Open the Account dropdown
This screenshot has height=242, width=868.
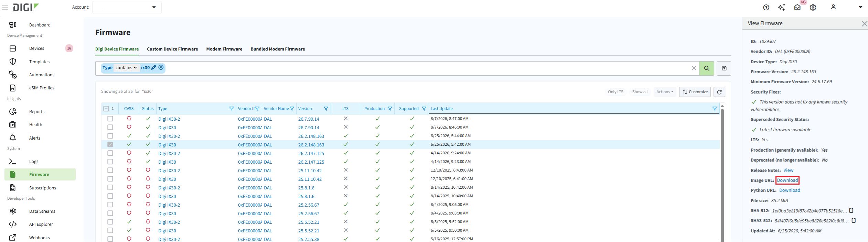[x=127, y=7]
